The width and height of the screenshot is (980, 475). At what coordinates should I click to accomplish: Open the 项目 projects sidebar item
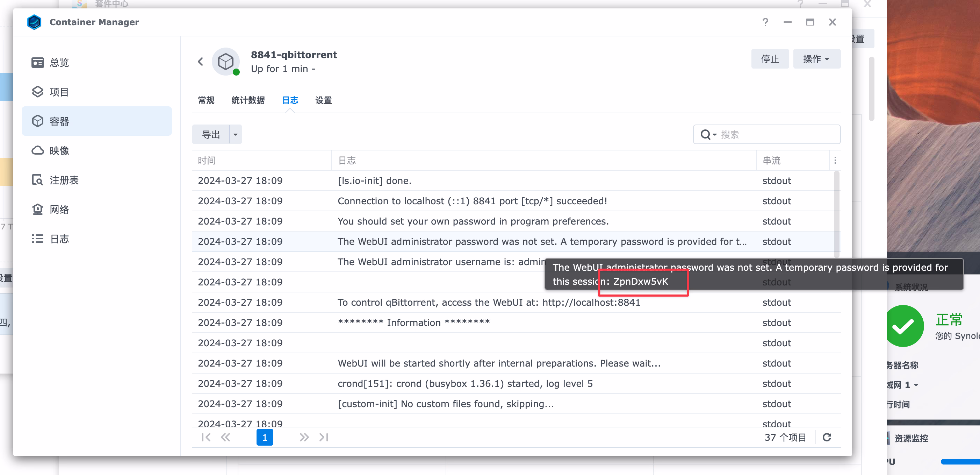(59, 92)
